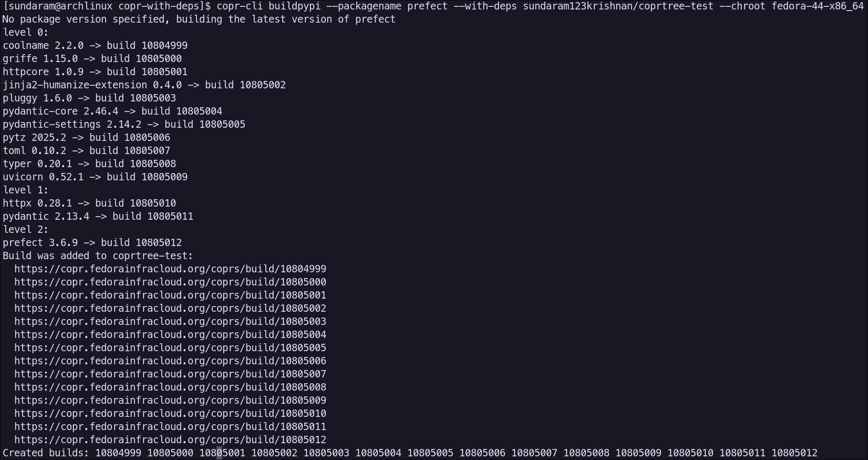
Task: Click the 'level 1:' heading line
Action: click(x=26, y=190)
